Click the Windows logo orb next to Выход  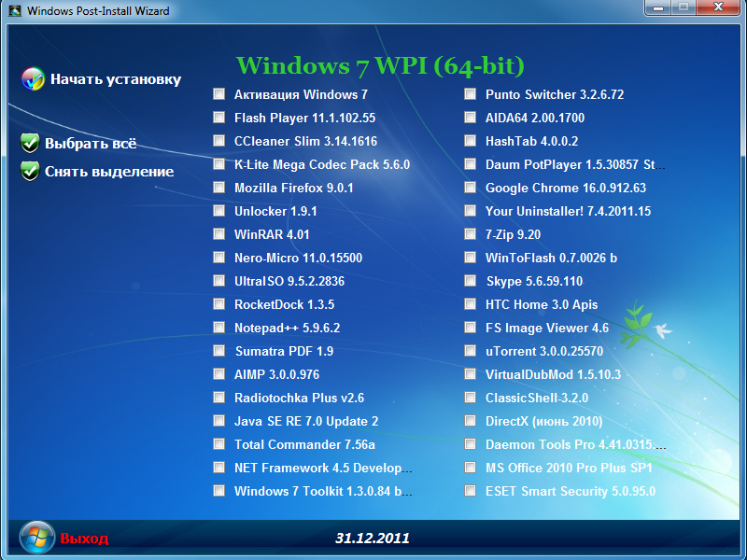coord(37,538)
